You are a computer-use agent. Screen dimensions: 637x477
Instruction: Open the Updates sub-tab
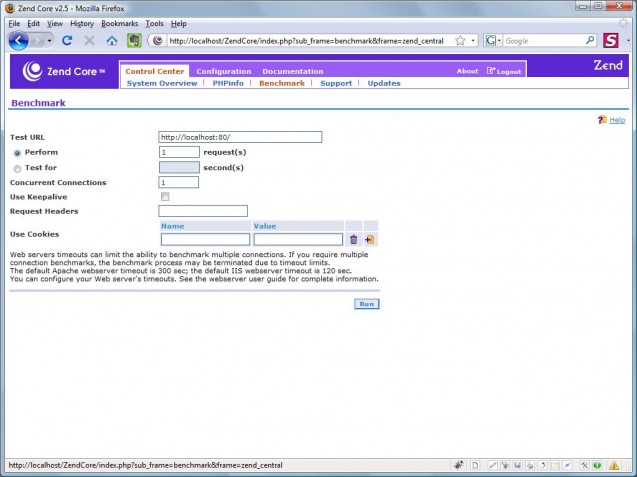coord(384,83)
